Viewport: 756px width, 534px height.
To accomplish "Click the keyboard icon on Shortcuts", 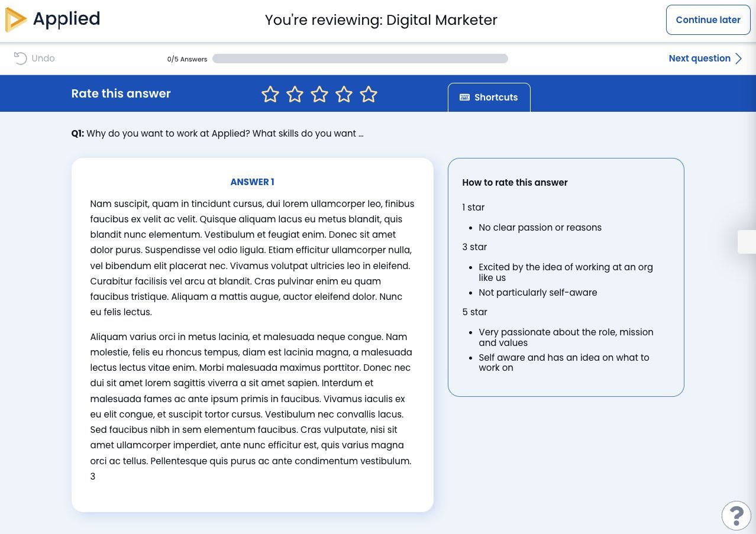I will pyautogui.click(x=464, y=98).
